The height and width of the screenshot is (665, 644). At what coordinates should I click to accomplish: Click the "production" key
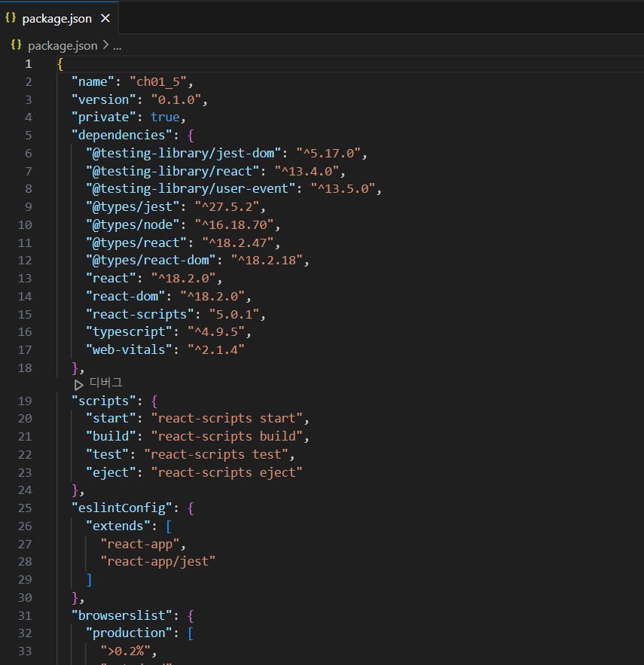(x=129, y=633)
